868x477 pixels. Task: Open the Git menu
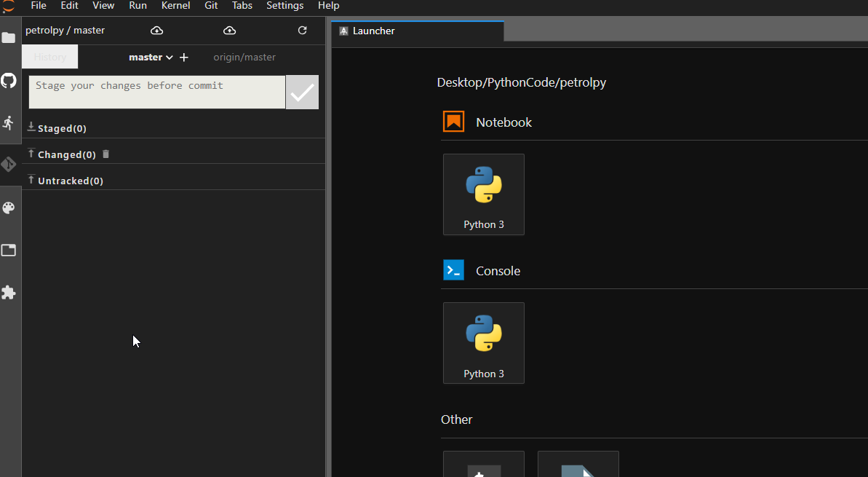pos(211,6)
